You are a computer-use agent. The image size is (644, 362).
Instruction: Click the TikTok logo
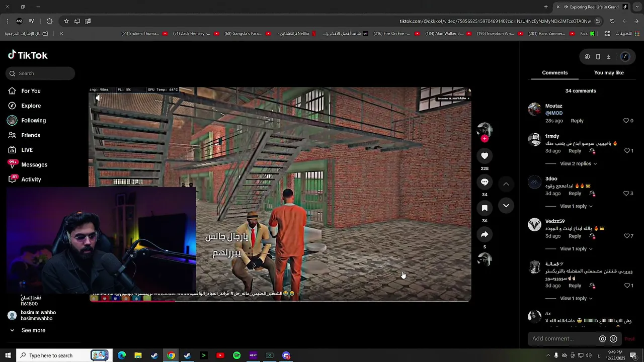[x=28, y=55]
